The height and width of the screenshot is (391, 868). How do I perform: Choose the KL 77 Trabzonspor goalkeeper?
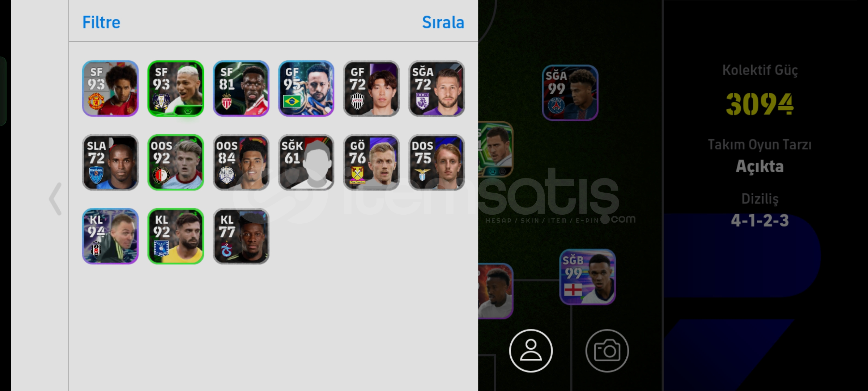click(x=241, y=236)
